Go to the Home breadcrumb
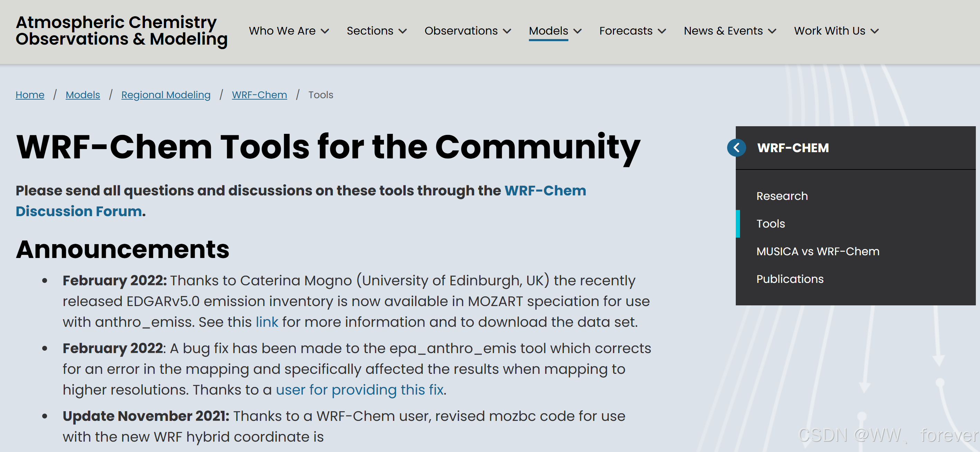 click(30, 95)
